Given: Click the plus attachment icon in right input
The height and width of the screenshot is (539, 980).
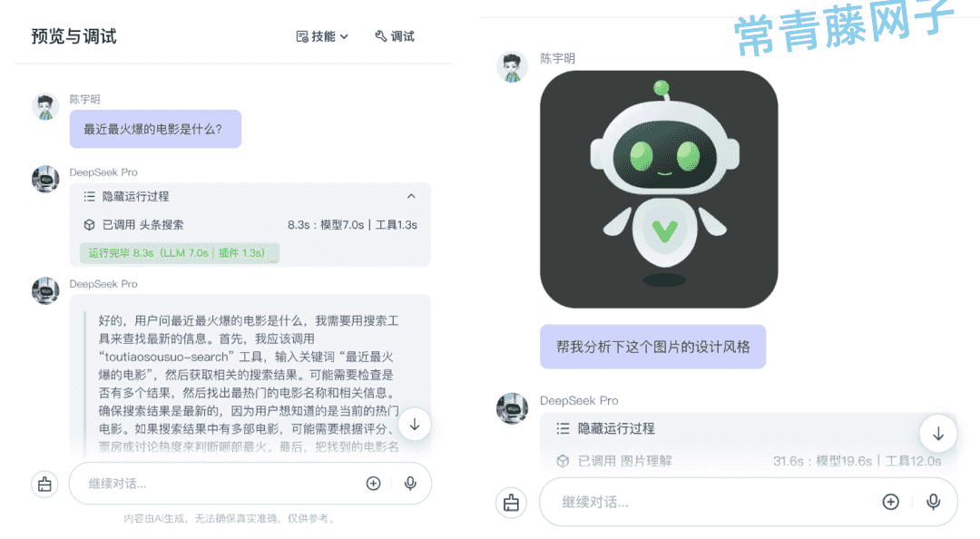Looking at the screenshot, I should tap(891, 502).
